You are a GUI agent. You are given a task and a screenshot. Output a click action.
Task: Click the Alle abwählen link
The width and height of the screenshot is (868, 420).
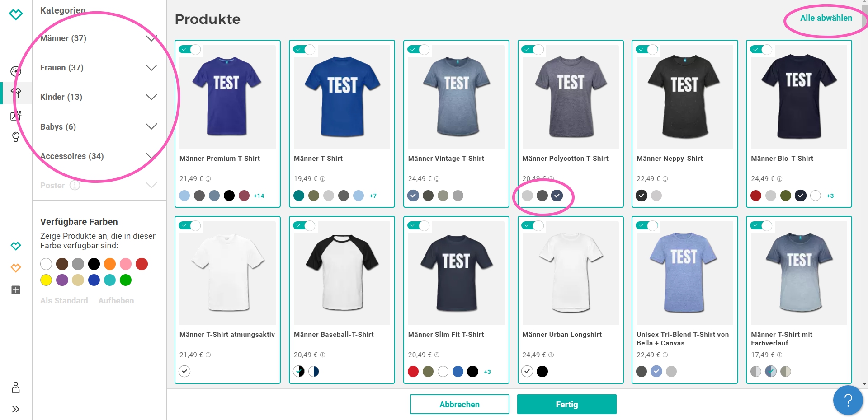[x=826, y=18]
